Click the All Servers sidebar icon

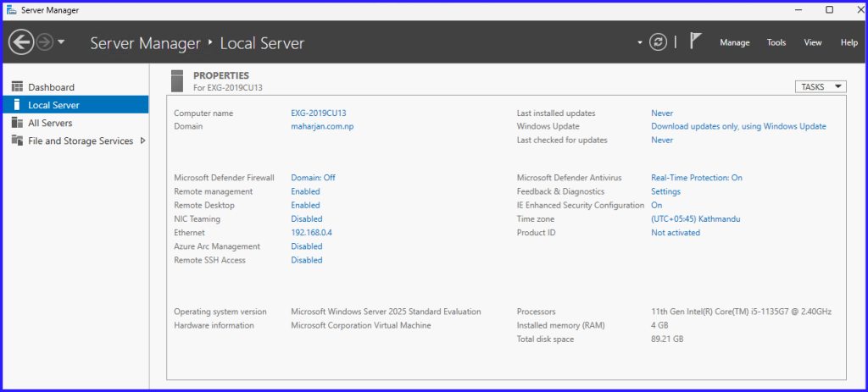[17, 123]
